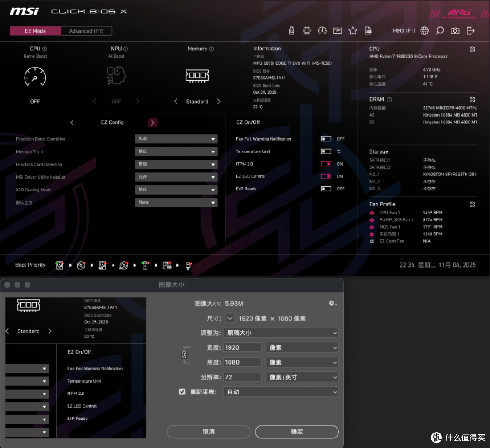Image resolution: width=490 pixels, height=448 pixels.
Task: Open the 默认主页 None dropdown
Action: pyautogui.click(x=176, y=202)
